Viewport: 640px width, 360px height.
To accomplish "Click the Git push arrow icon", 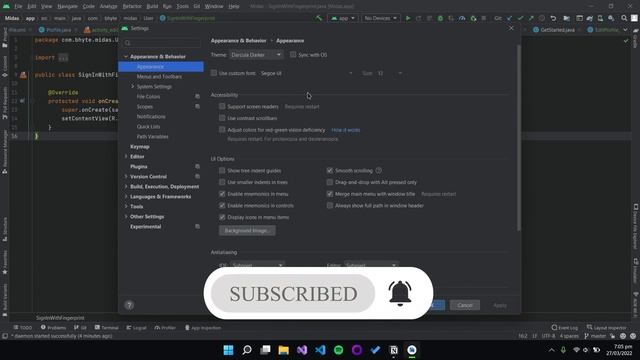I will (x=531, y=18).
